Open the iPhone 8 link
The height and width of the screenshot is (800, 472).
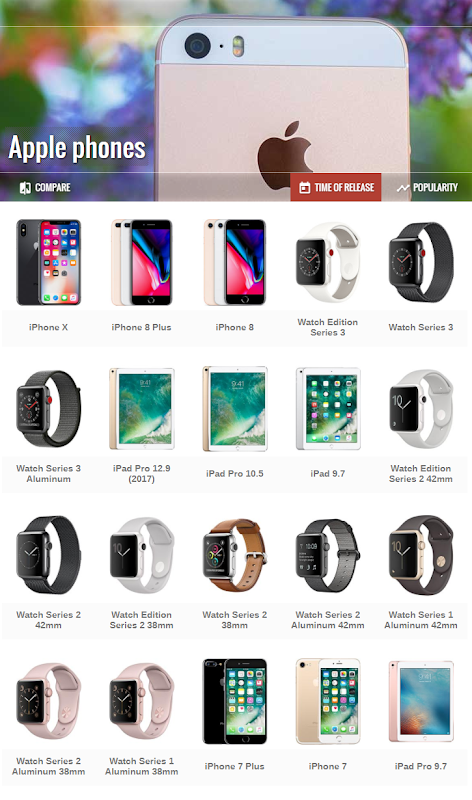click(234, 328)
